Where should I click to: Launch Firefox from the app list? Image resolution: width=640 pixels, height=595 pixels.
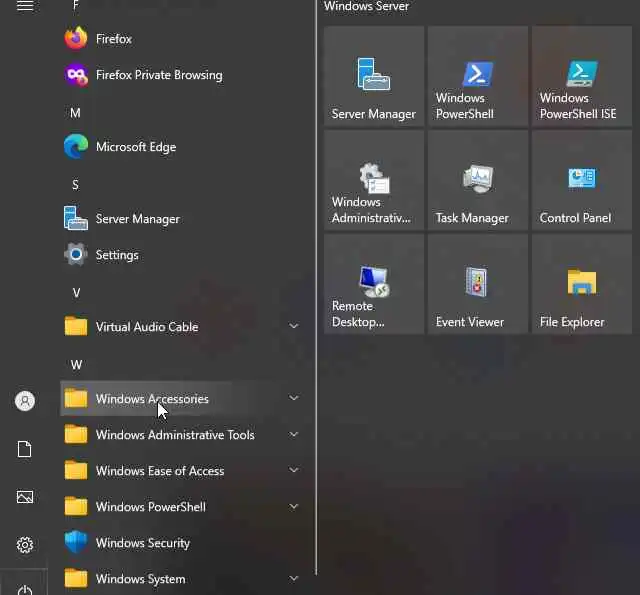coord(180,39)
